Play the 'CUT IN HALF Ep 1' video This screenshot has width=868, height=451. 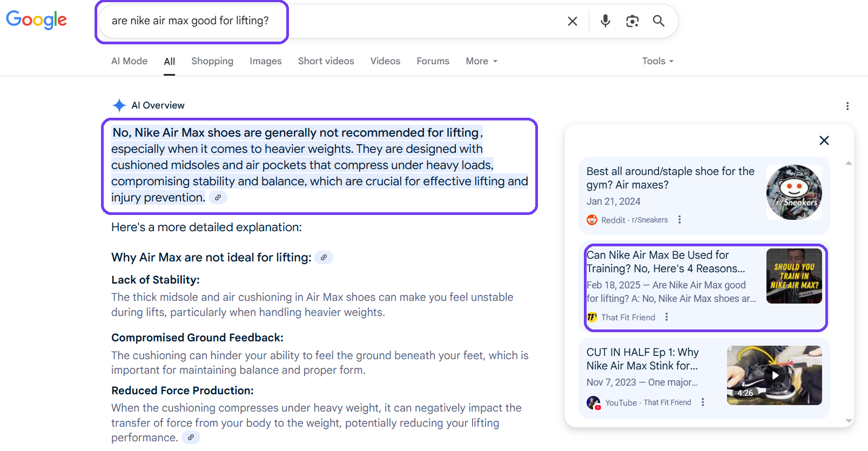(x=774, y=375)
